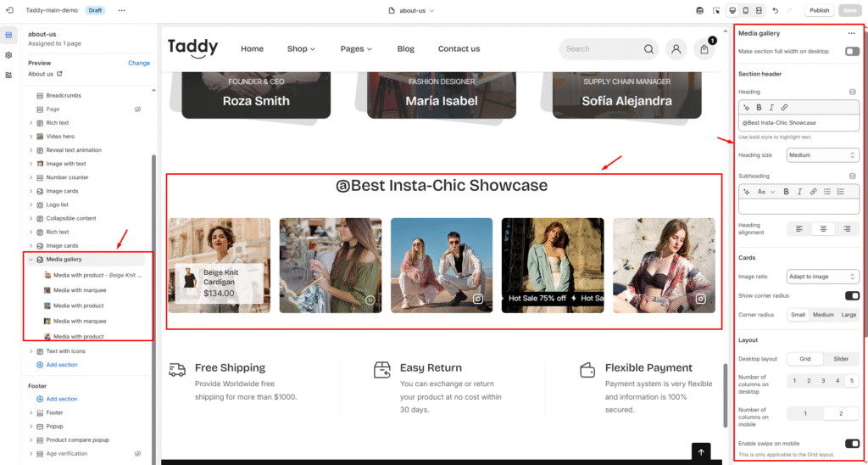Click the inspector selection tool icon
The width and height of the screenshot is (868, 465).
tap(715, 10)
